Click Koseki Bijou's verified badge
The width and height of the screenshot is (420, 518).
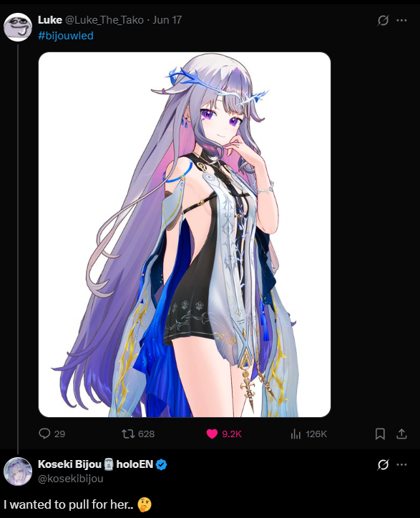pyautogui.click(x=161, y=464)
